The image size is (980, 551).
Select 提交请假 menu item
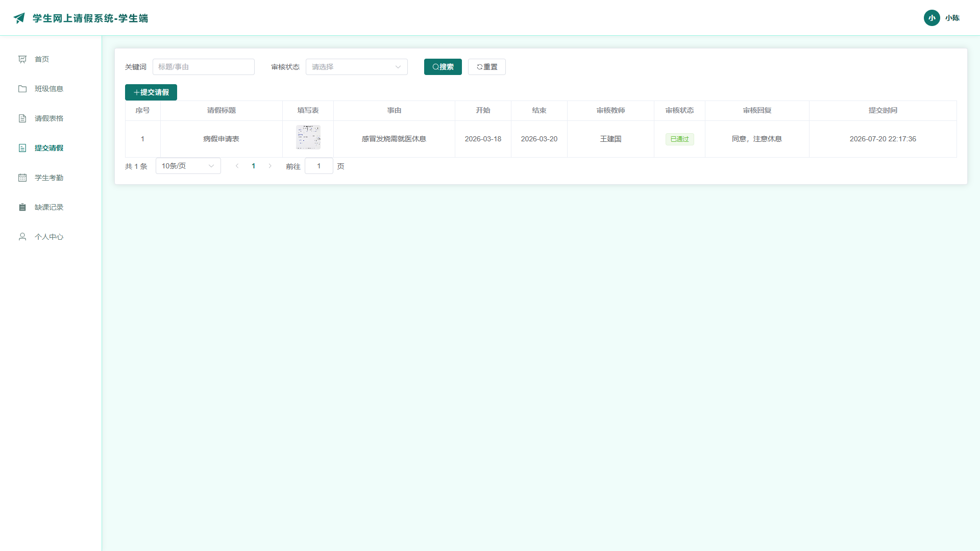[x=51, y=148]
